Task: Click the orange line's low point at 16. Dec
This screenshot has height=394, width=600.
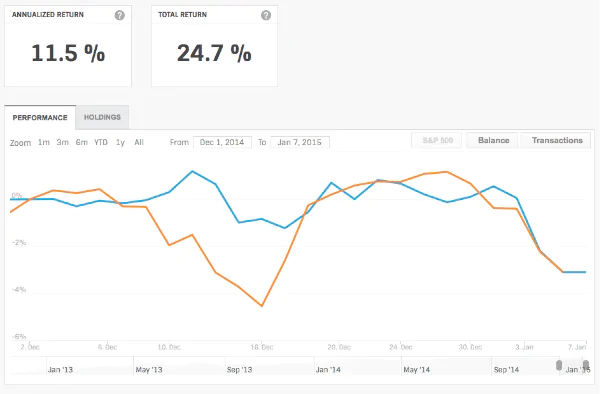Action: pos(262,306)
